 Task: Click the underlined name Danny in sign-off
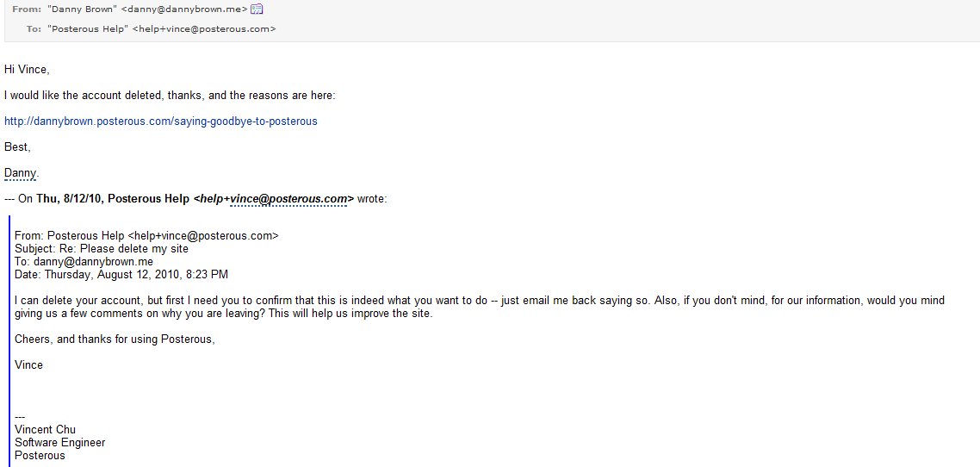pos(20,173)
